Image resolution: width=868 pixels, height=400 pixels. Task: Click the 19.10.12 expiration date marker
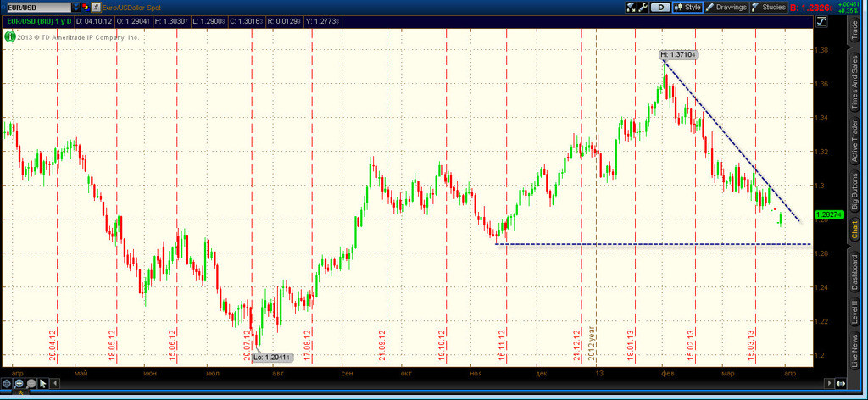tap(442, 345)
